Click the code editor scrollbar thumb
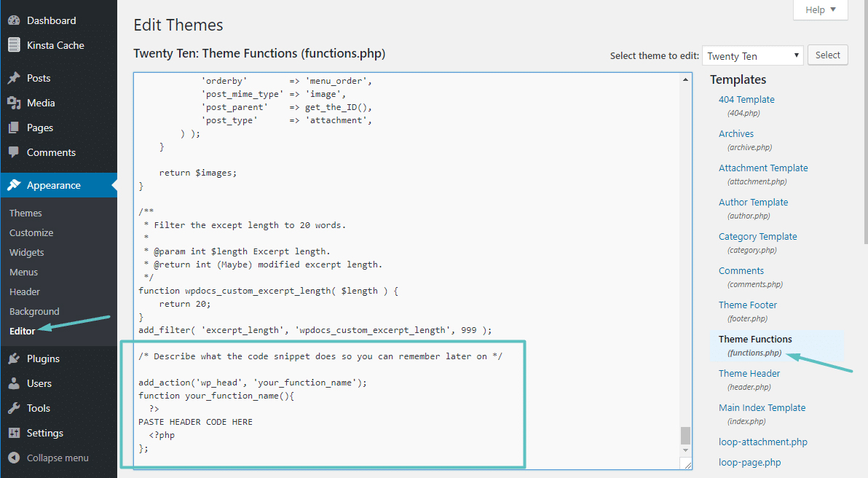The height and width of the screenshot is (478, 868). (x=685, y=435)
